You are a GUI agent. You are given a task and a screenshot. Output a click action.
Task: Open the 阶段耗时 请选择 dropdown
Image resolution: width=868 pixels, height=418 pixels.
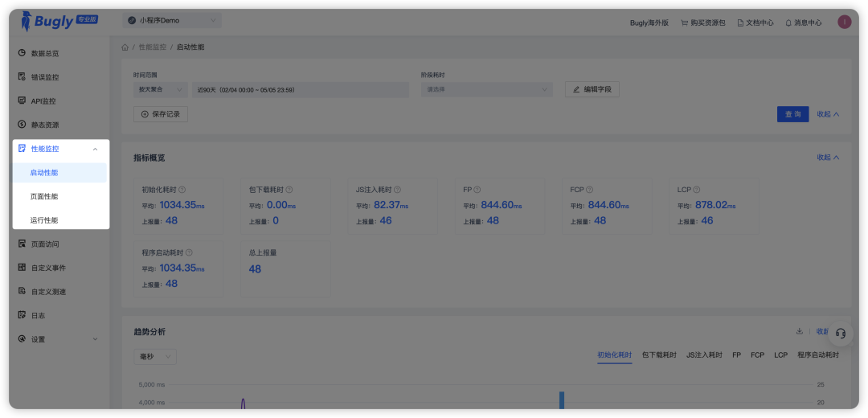pyautogui.click(x=486, y=90)
